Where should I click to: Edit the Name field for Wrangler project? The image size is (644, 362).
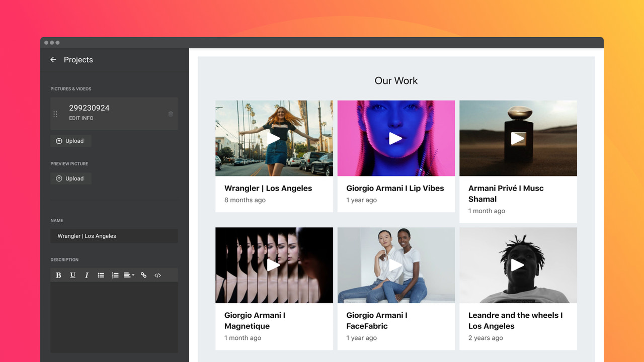(x=114, y=236)
